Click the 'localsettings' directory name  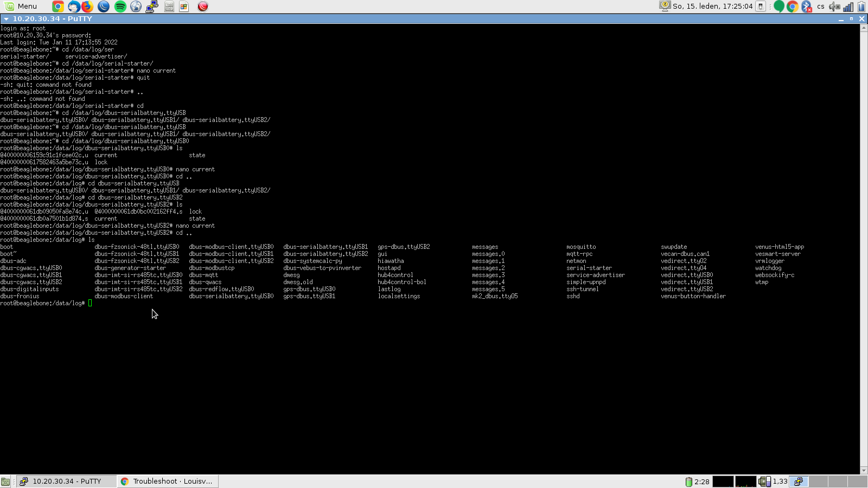tap(399, 296)
